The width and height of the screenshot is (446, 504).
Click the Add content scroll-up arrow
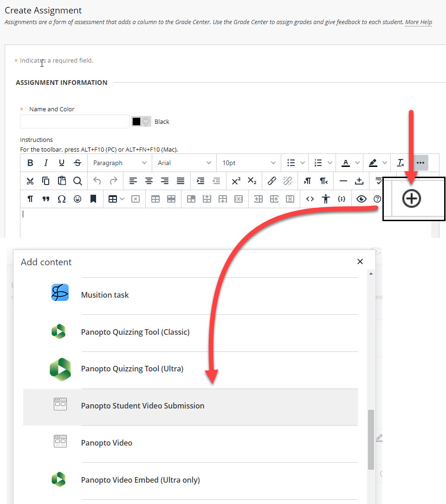pos(371,274)
